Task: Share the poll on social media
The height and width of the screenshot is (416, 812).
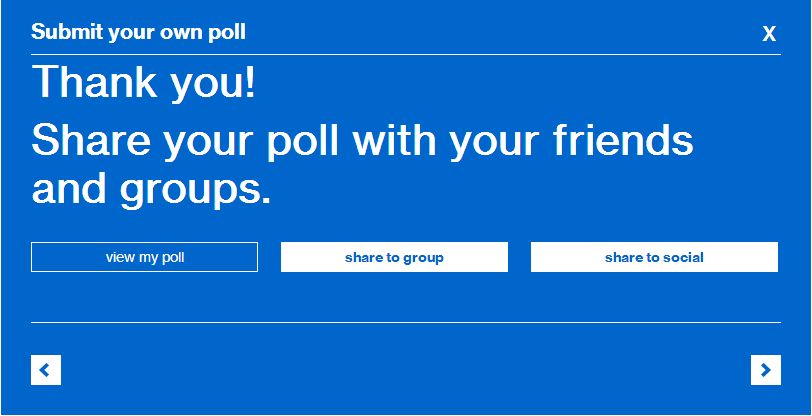Action: (654, 257)
